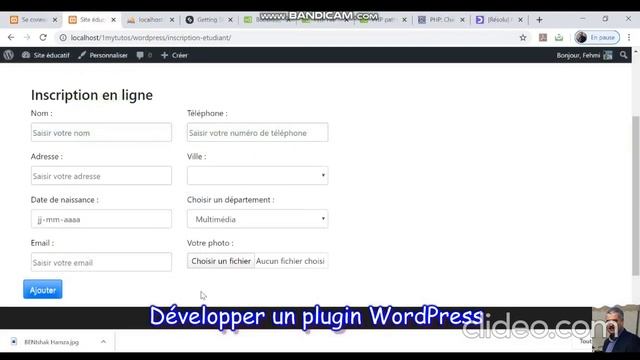Click the address bar URL
Image resolution: width=640 pixels, height=360 pixels.
click(x=151, y=38)
